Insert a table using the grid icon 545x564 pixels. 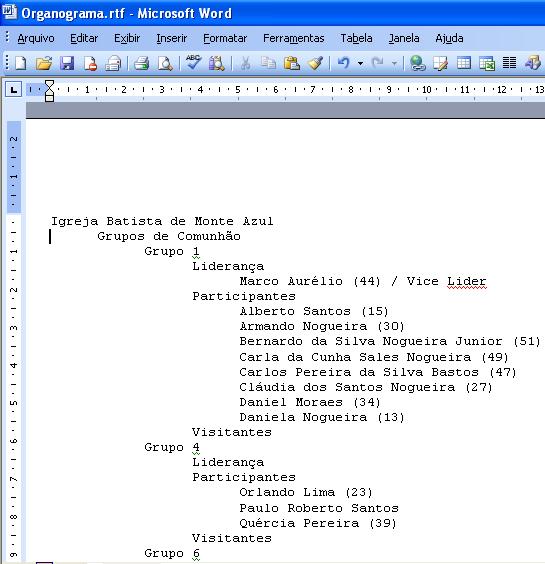pyautogui.click(x=464, y=63)
